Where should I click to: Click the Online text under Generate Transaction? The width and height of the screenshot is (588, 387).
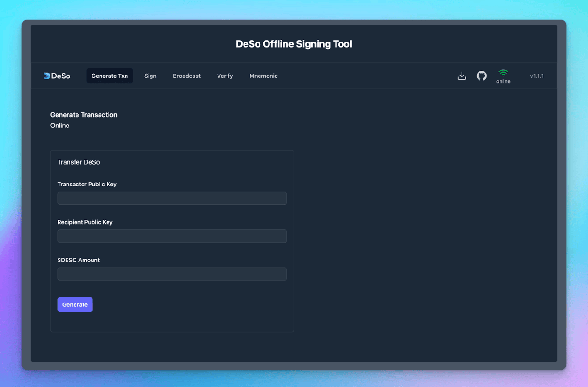pos(60,126)
